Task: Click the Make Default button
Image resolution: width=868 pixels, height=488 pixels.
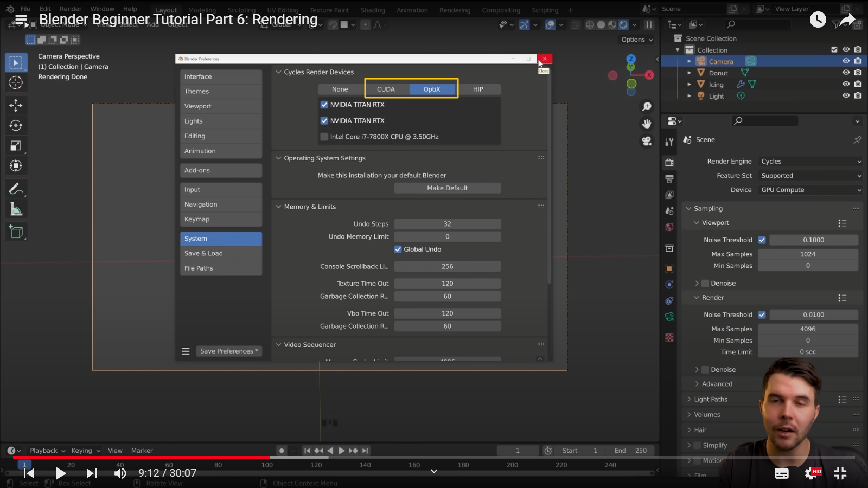Action: pyautogui.click(x=447, y=188)
